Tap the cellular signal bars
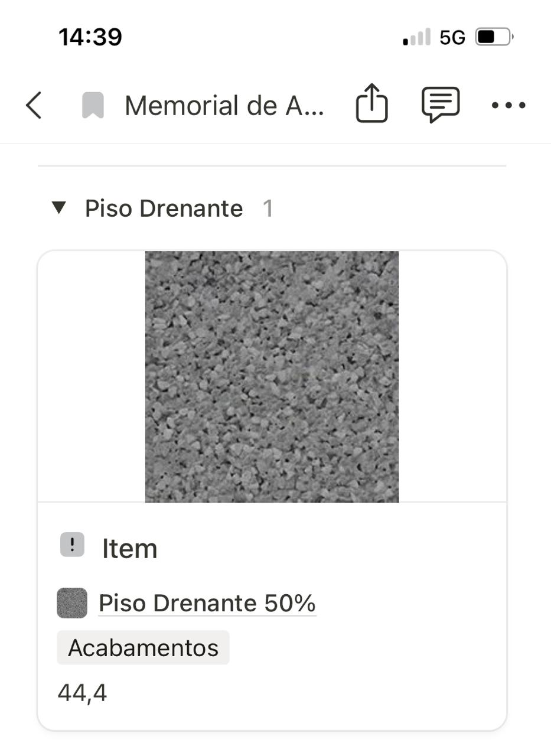 click(x=416, y=38)
